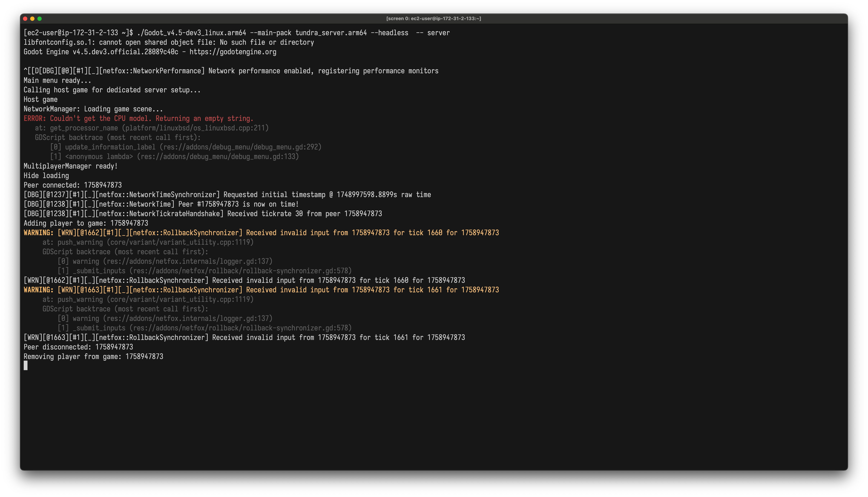
Task: Click the 'Adding player to game: 1758947873' line
Action: [x=86, y=223]
